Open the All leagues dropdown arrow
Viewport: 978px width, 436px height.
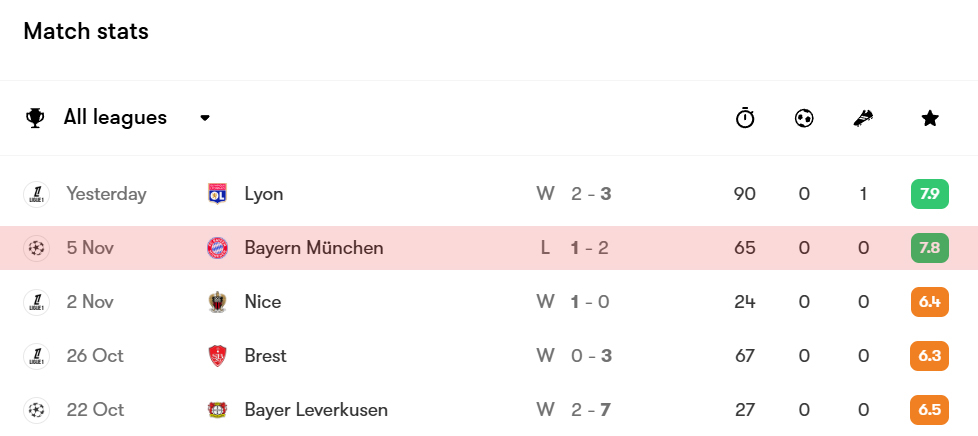pos(205,118)
